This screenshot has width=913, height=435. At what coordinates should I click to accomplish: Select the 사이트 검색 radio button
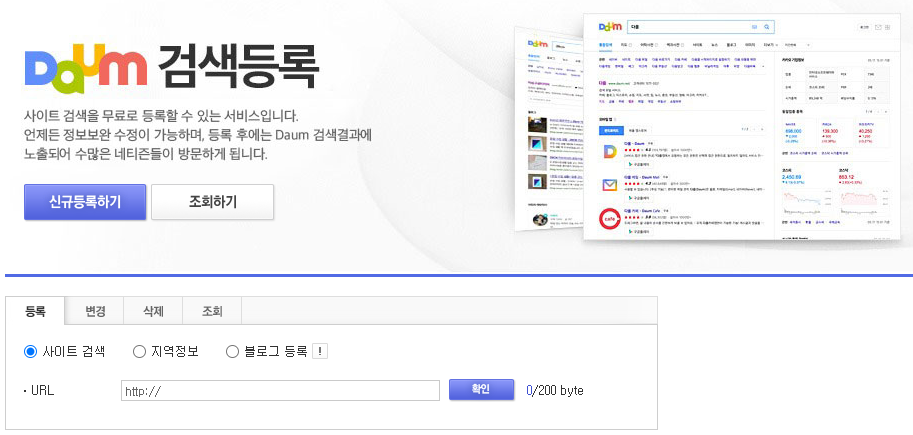tap(30, 352)
